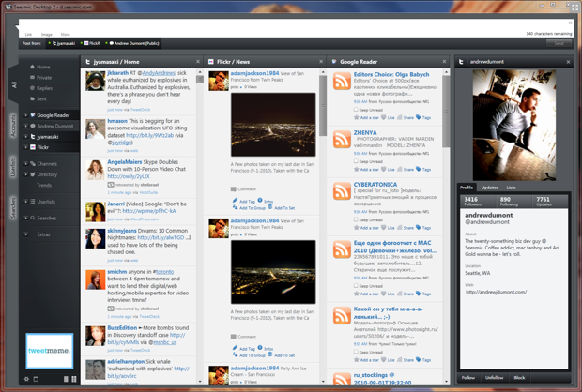Open andrewjdumont.com web link
This screenshot has height=392, width=582.
(496, 292)
